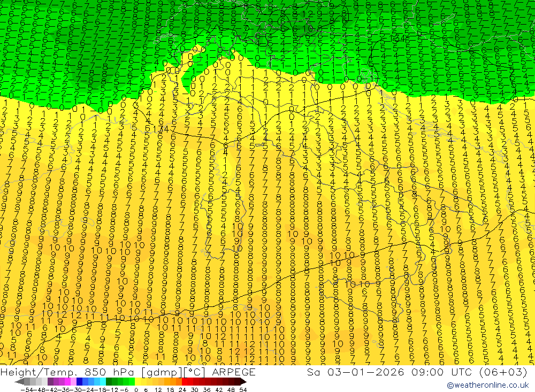Click the 12 legend value
The image size is (535, 392).
[x=158, y=390]
